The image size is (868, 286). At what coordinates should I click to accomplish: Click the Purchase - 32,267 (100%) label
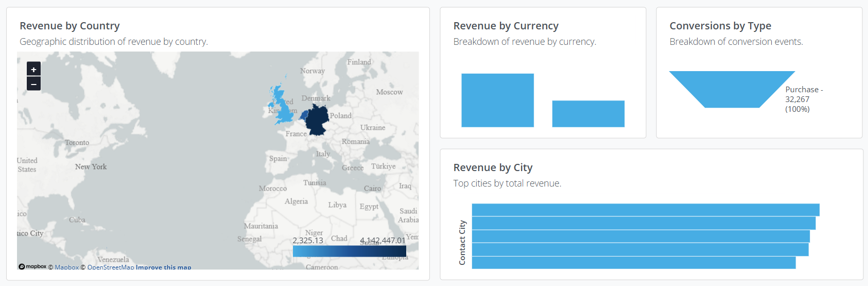[804, 99]
